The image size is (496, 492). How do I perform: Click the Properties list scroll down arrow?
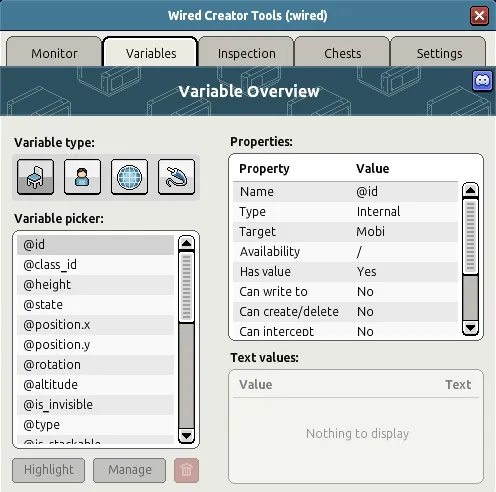pos(470,328)
